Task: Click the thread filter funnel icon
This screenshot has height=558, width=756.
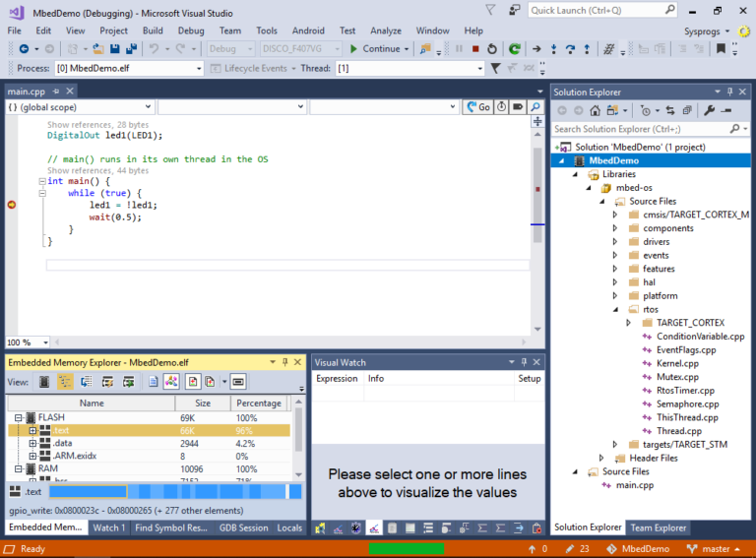Action: point(495,69)
